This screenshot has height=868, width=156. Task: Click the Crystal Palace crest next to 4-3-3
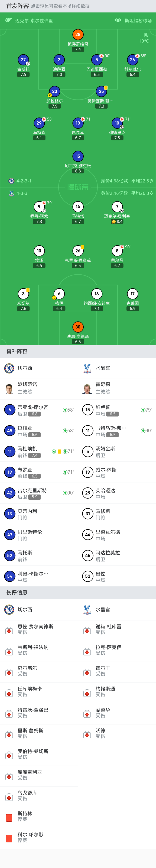pyautogui.click(x=11, y=193)
